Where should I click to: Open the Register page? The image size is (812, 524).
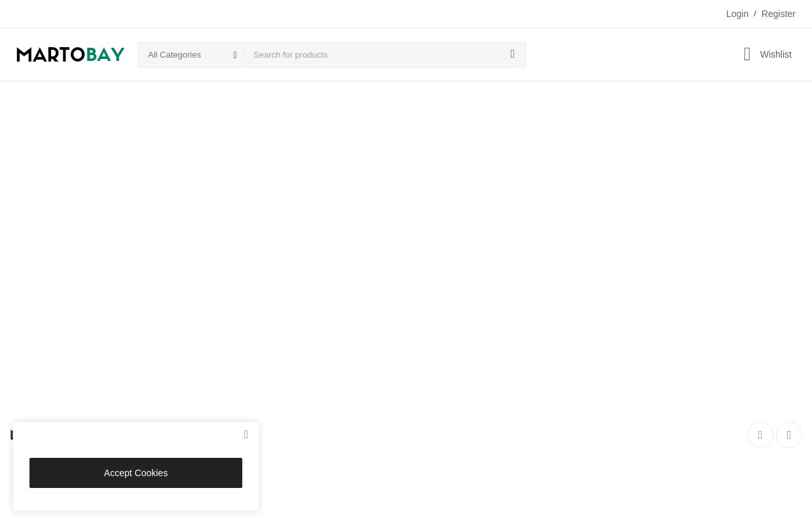click(778, 14)
